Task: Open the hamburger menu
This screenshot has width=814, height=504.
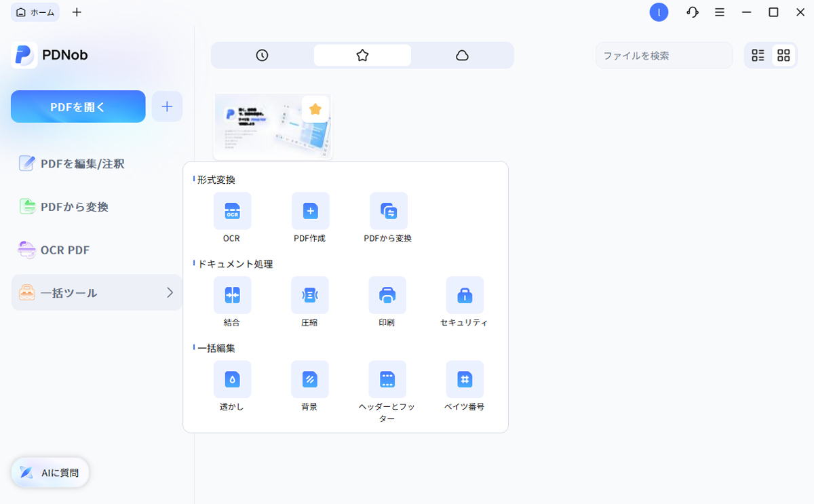Action: point(719,12)
